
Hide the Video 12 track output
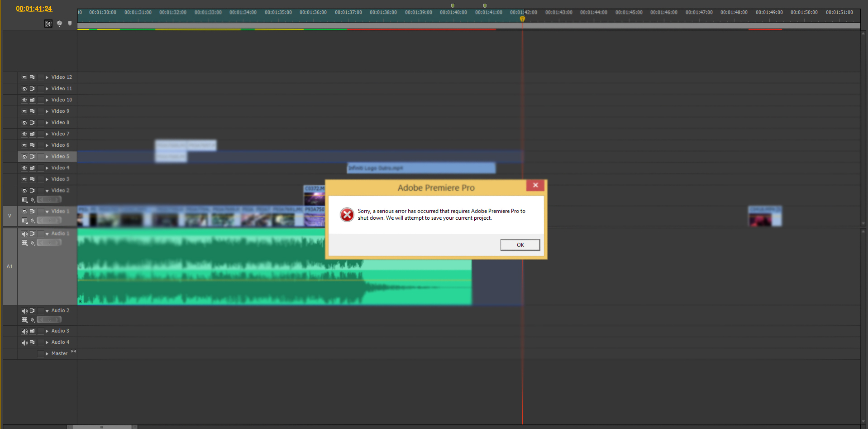point(24,77)
